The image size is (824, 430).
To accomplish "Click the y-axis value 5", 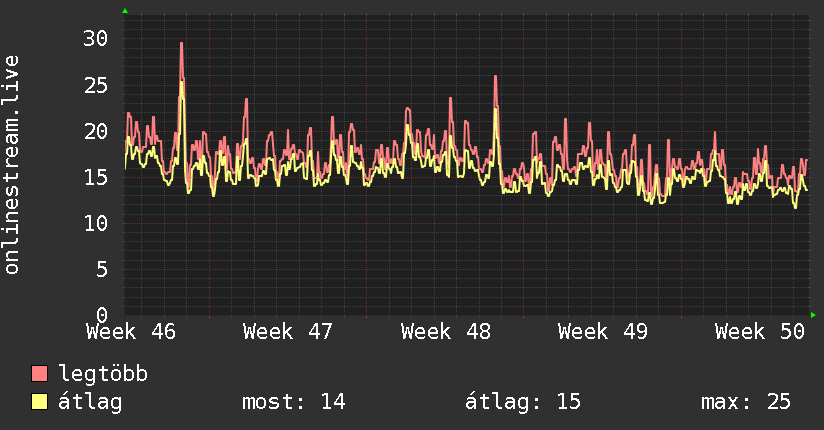I will 102,270.
